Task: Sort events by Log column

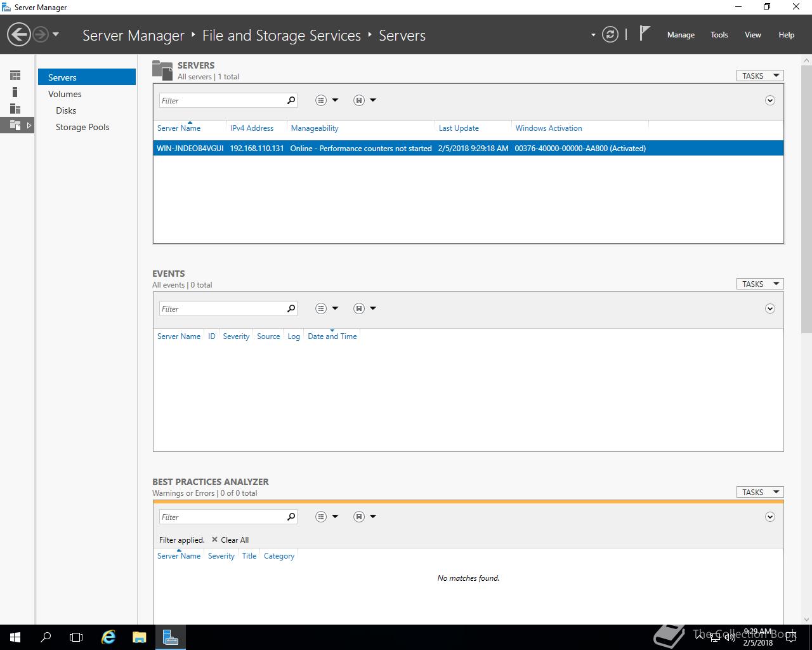Action: point(294,336)
